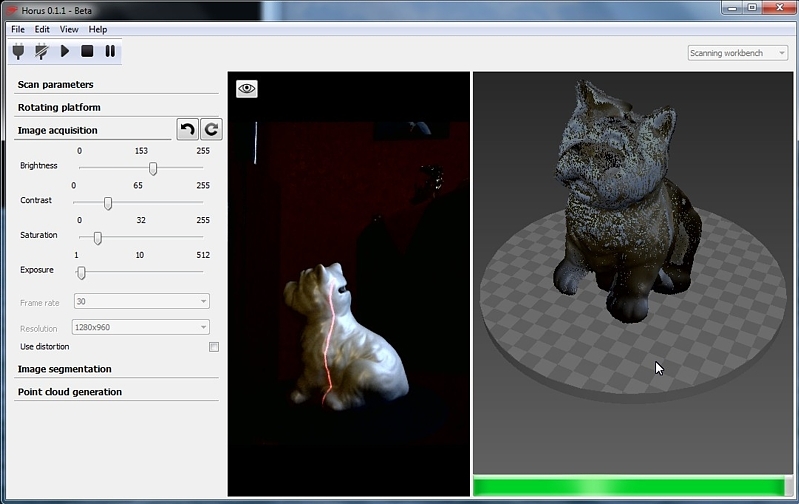This screenshot has width=799, height=504.
Task: Click the Disconnect crossed-plug icon
Action: click(x=42, y=51)
